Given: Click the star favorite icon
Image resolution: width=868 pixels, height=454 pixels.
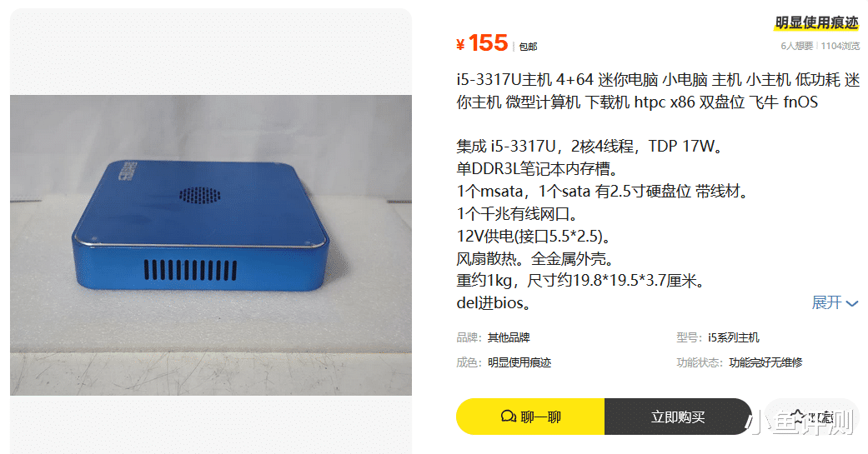Looking at the screenshot, I should click(x=798, y=416).
